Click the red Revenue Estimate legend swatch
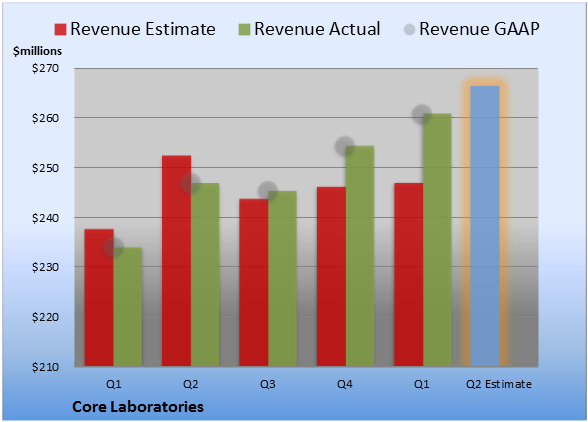Viewport: 588px width, 422px height. click(x=60, y=30)
